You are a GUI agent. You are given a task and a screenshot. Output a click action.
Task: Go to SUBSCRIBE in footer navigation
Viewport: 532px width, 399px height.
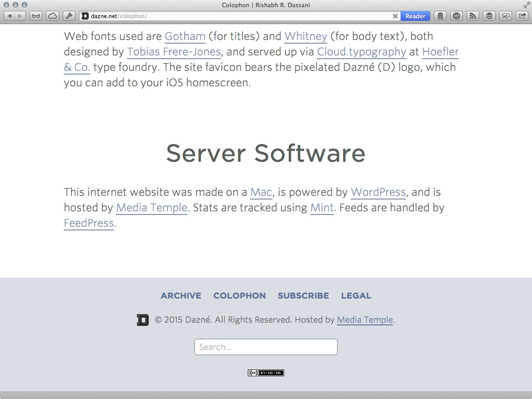pos(303,295)
